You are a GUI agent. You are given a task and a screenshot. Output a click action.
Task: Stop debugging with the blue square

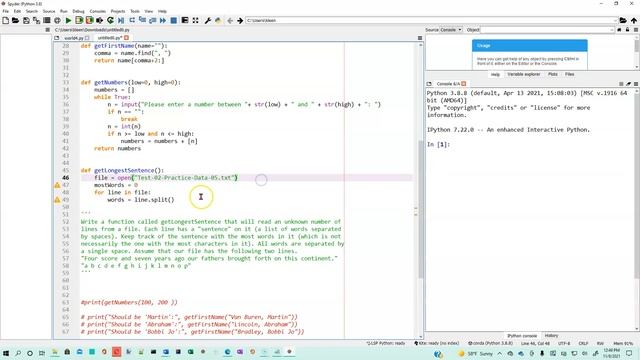coord(173,20)
